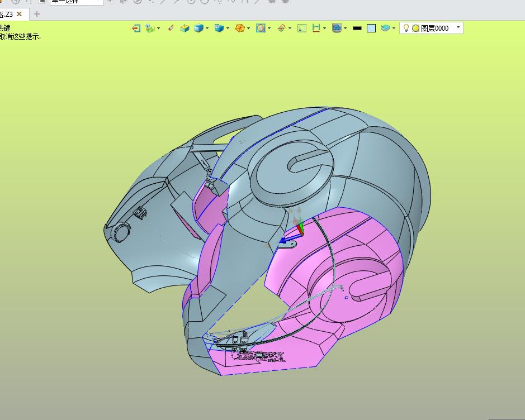Click the red crosshair target icon
The height and width of the screenshot is (420, 525).
(x=281, y=28)
